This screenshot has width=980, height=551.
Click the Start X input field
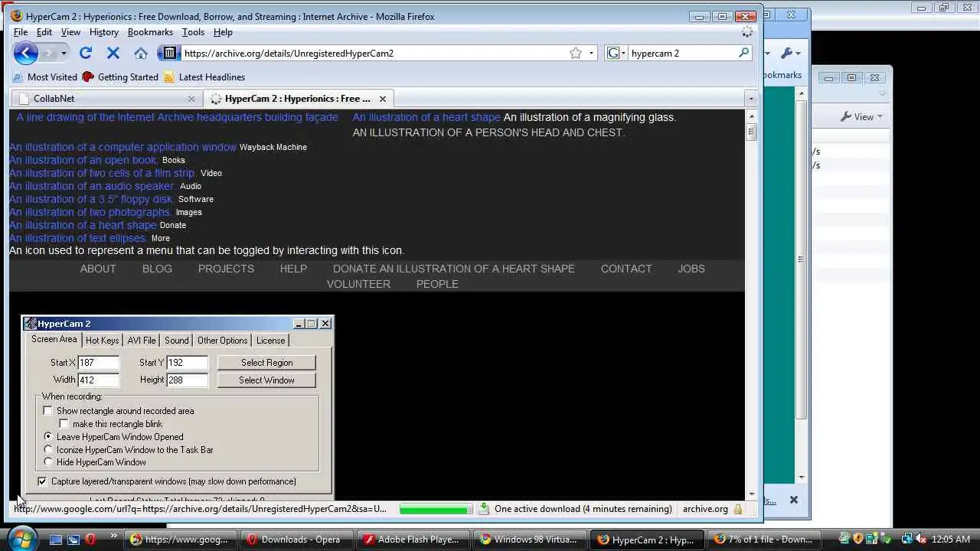pyautogui.click(x=99, y=363)
